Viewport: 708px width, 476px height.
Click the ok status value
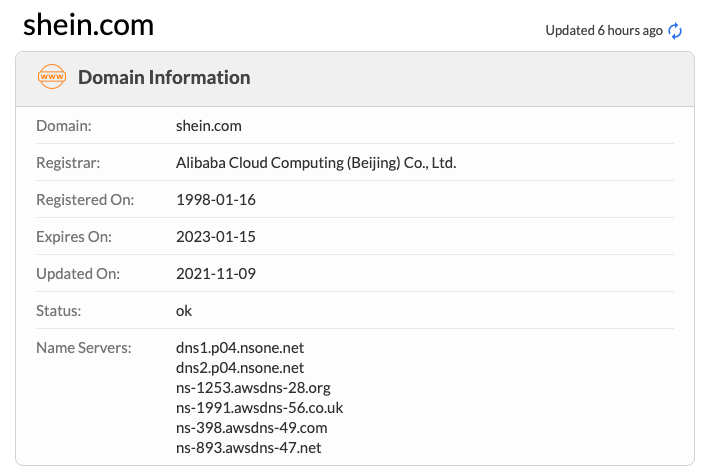[x=184, y=310]
